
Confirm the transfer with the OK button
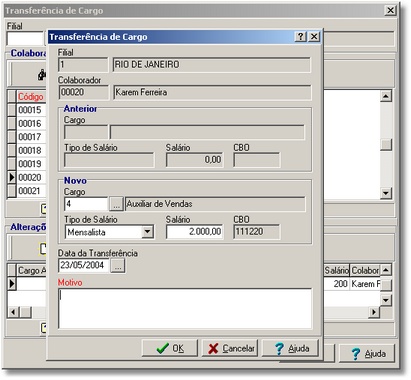point(170,348)
